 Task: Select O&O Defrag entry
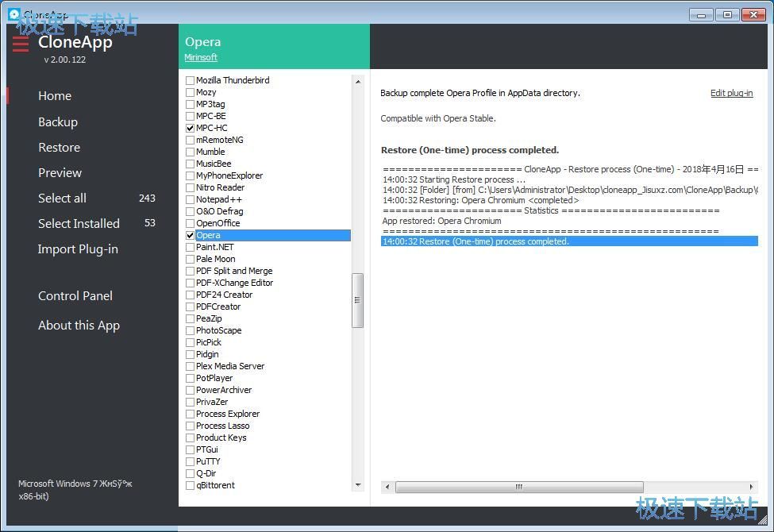coord(220,211)
